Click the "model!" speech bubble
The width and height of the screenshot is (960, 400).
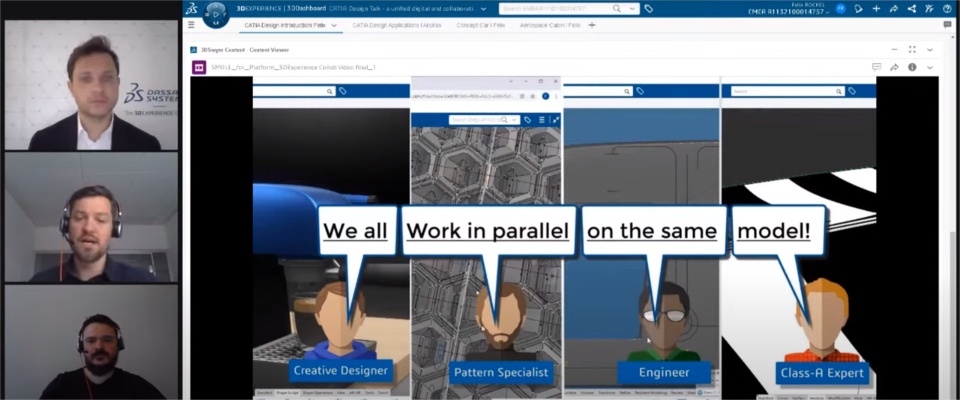(x=778, y=231)
